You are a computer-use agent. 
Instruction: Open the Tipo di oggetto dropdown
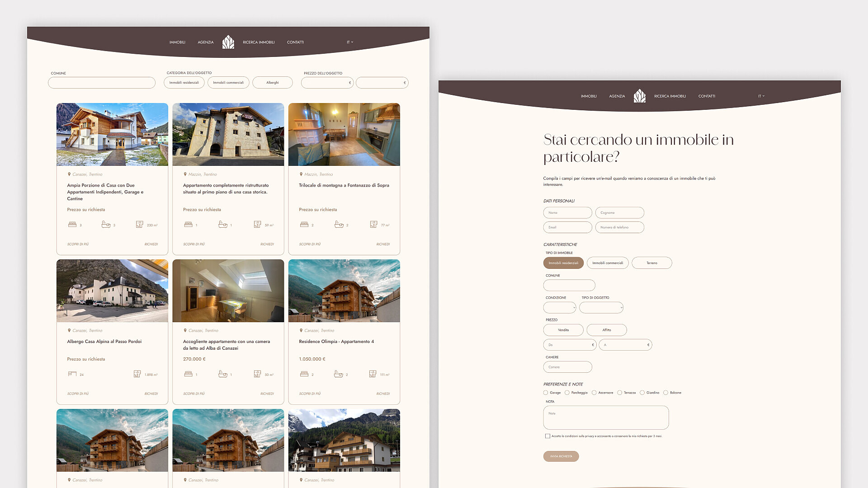tap(601, 308)
